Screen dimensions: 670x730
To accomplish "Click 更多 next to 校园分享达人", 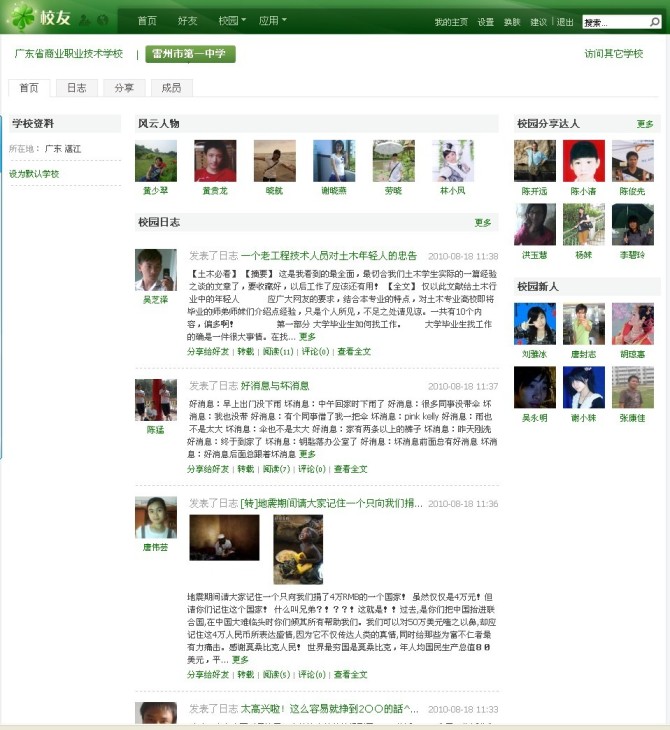I will 645,124.
